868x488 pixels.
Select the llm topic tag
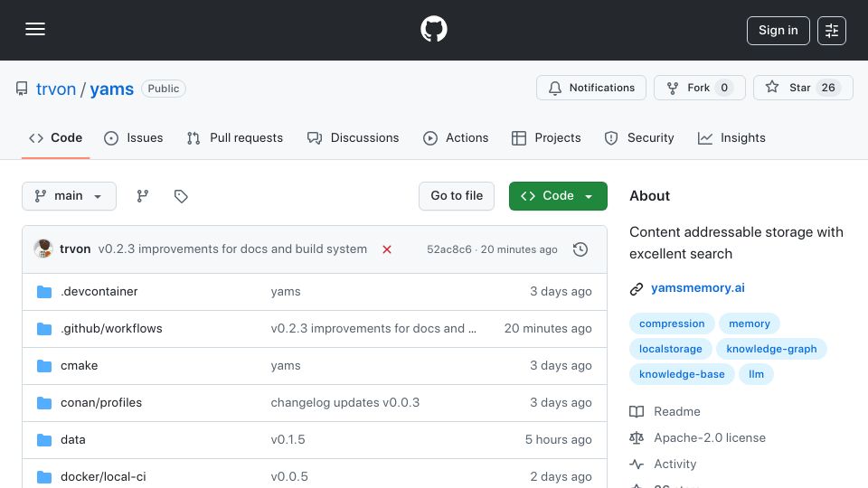[x=756, y=374]
